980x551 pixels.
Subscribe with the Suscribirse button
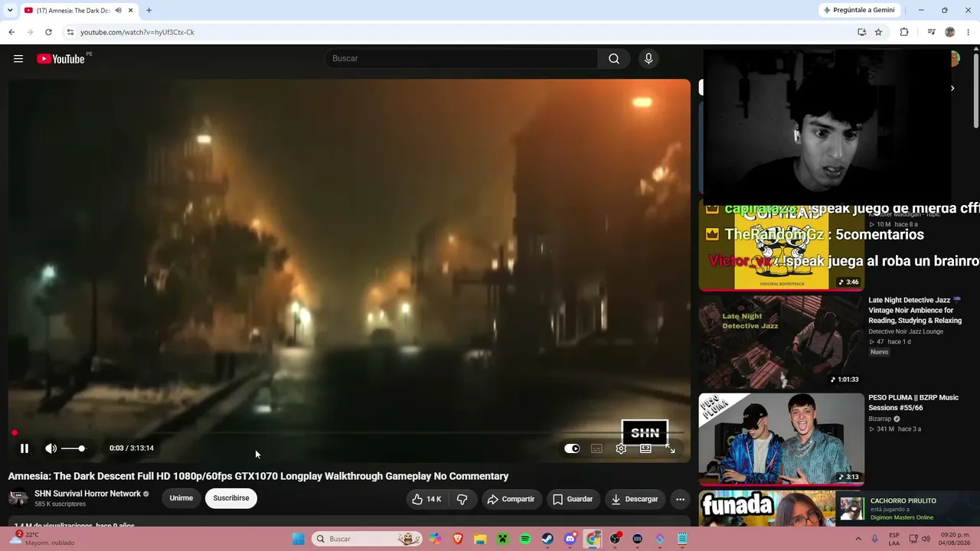(x=231, y=498)
